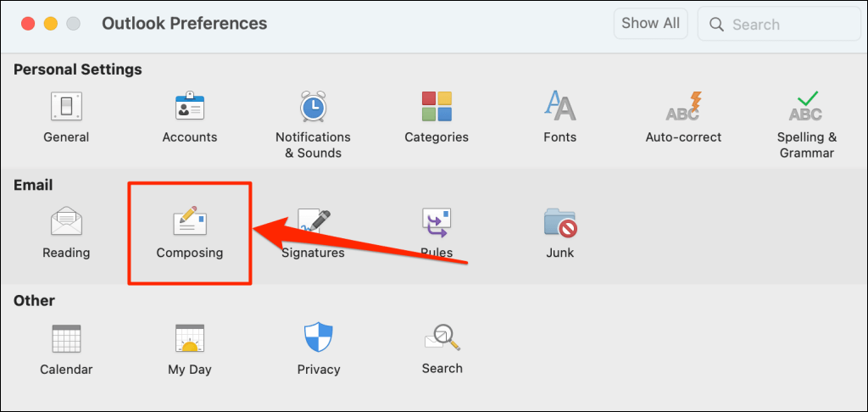The image size is (868, 412).
Task: Open Calendar preferences
Action: (x=66, y=340)
